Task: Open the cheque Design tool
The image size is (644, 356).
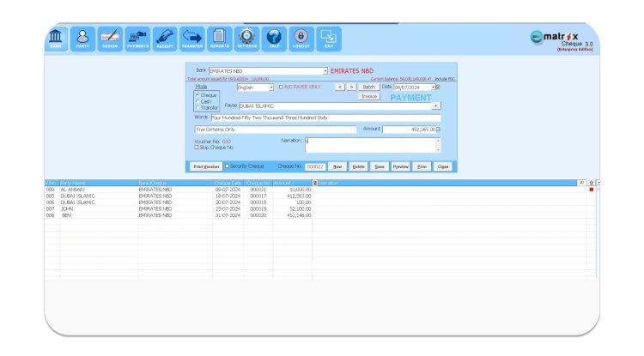Action: coord(110,39)
